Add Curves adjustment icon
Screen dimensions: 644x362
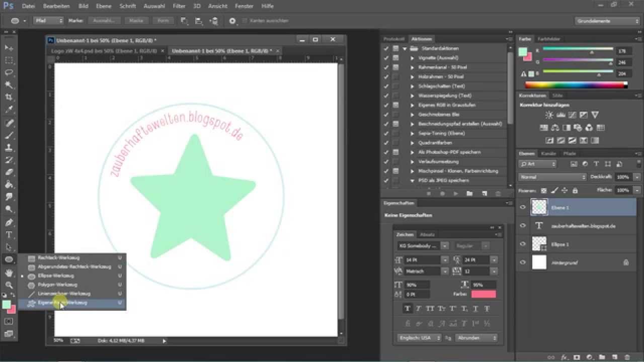click(x=572, y=115)
